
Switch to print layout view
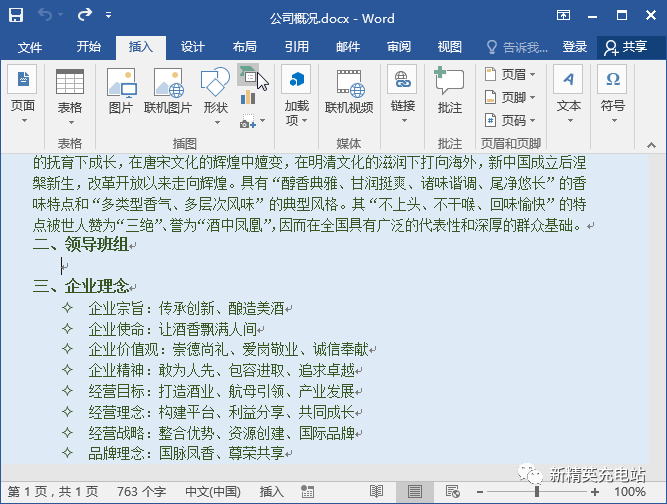(415, 492)
